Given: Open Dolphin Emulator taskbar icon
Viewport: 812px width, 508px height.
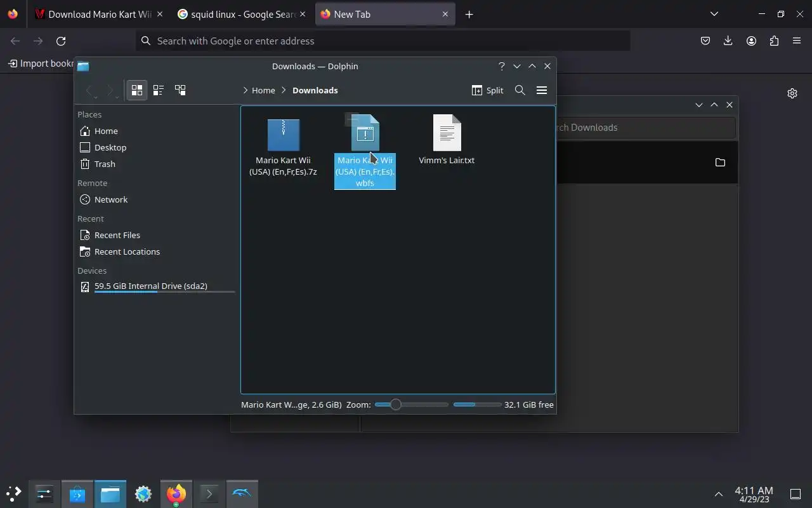Looking at the screenshot, I should pyautogui.click(x=242, y=493).
